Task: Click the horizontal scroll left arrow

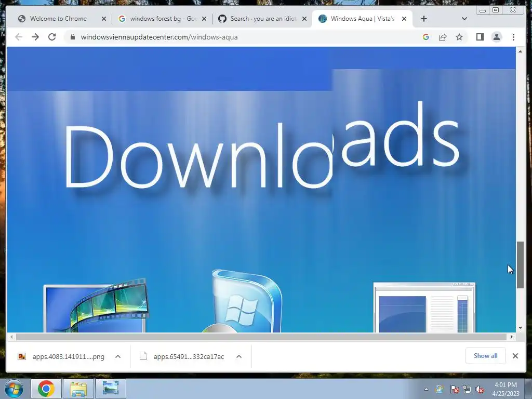Action: [11, 337]
